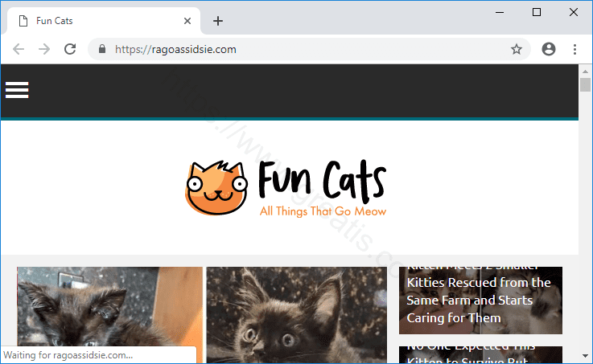Click the Fun Cats logo

click(286, 188)
